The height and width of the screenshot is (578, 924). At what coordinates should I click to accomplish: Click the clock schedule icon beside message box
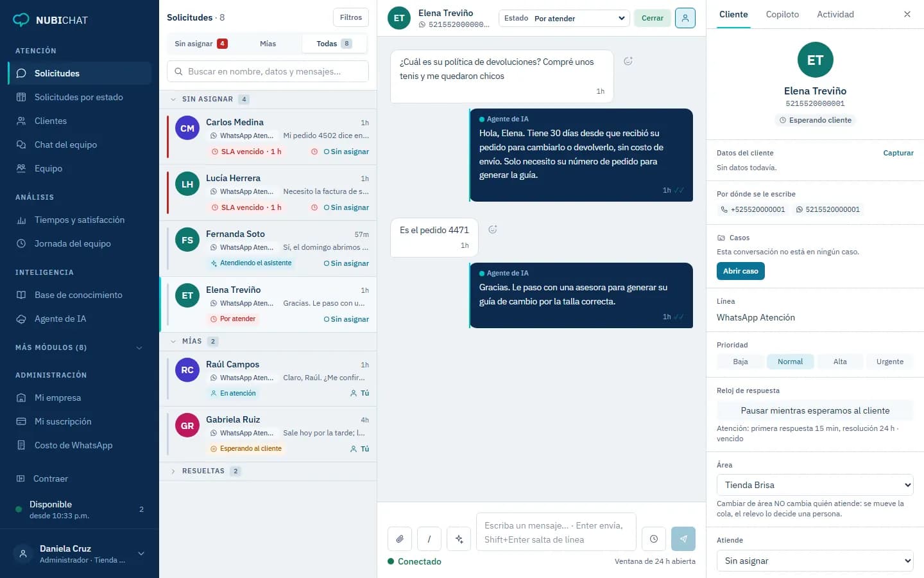pyautogui.click(x=653, y=539)
